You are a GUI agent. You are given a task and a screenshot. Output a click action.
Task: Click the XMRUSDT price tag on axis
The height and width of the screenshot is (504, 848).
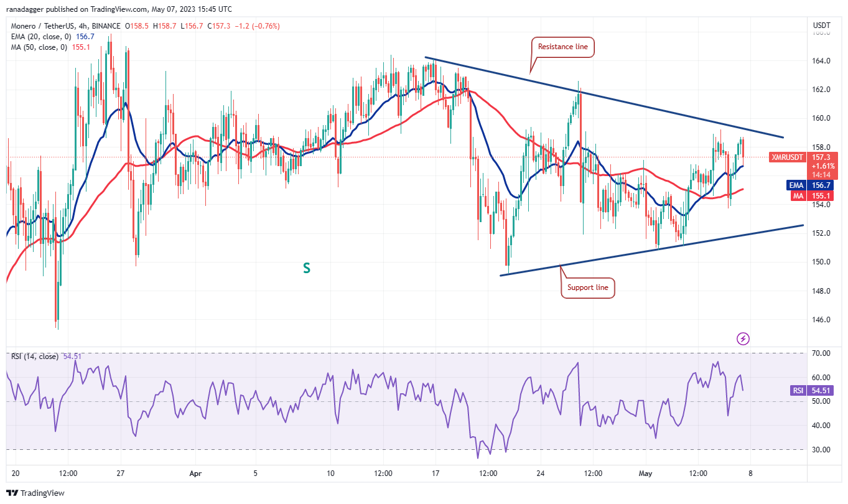pyautogui.click(x=787, y=158)
